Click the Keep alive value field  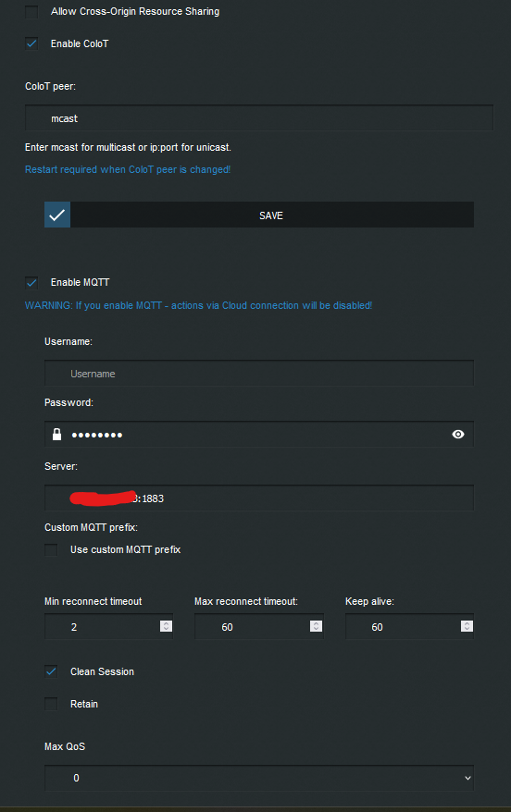click(409, 627)
